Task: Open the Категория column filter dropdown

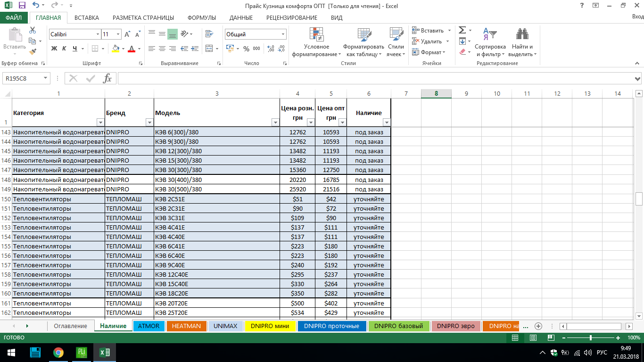Action: click(100, 123)
